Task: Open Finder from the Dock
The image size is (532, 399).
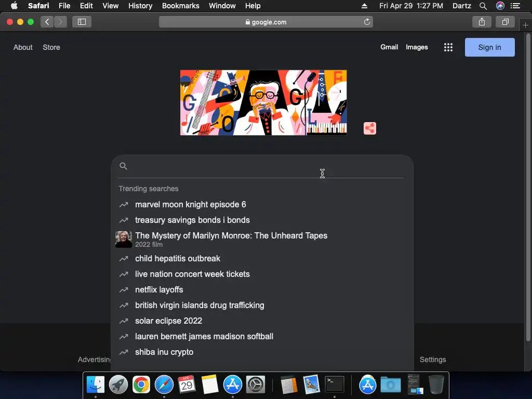Action: point(96,384)
